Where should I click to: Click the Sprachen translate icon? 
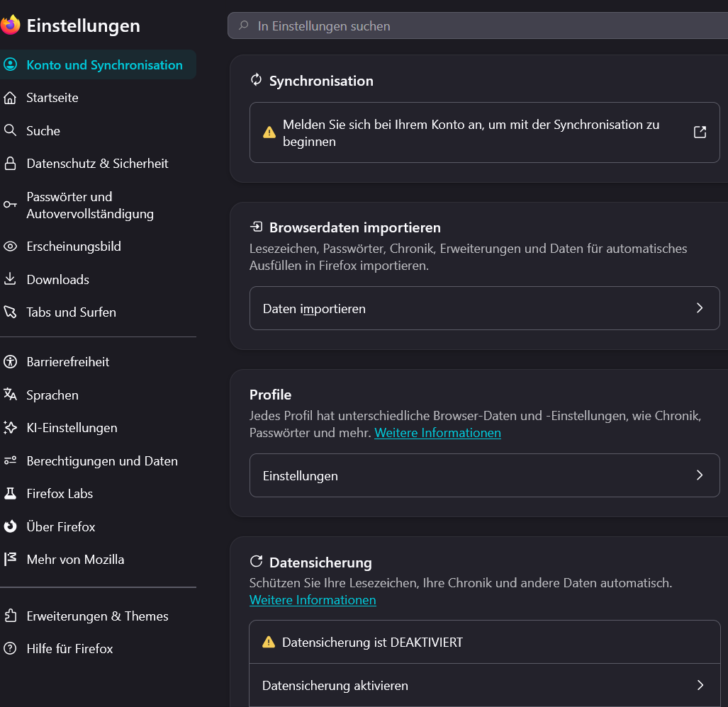[10, 395]
